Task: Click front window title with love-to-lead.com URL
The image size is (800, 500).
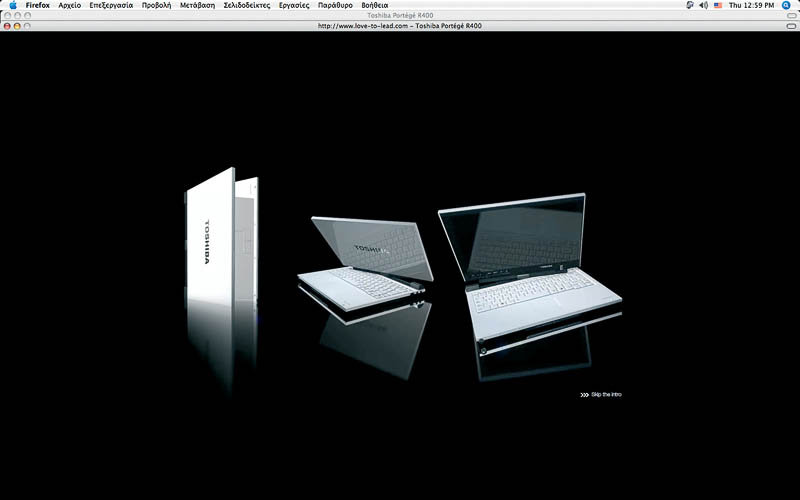Action: [x=399, y=26]
